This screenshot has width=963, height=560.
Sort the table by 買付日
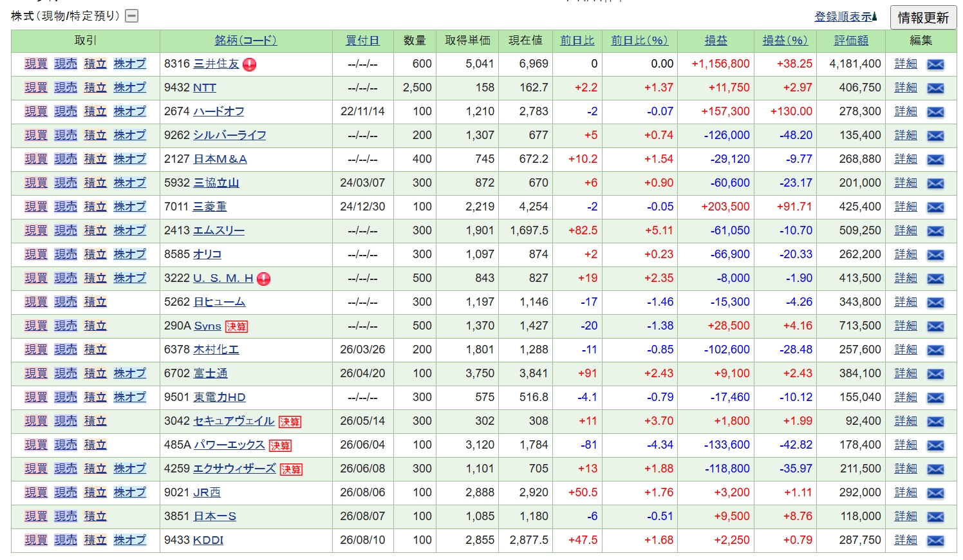(362, 41)
